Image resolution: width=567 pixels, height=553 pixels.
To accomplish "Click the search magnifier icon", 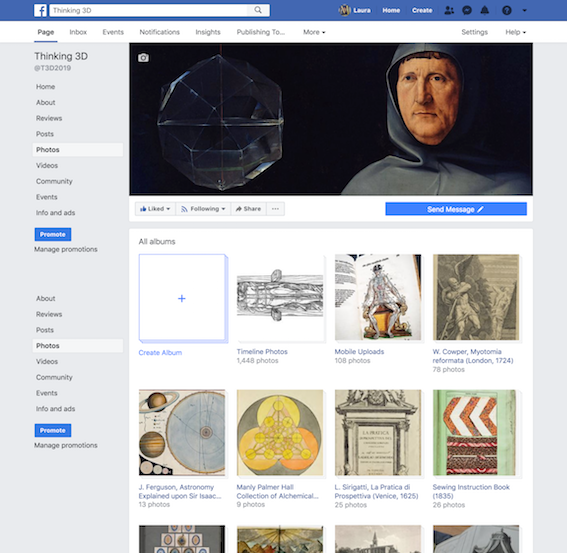I will 258,10.
